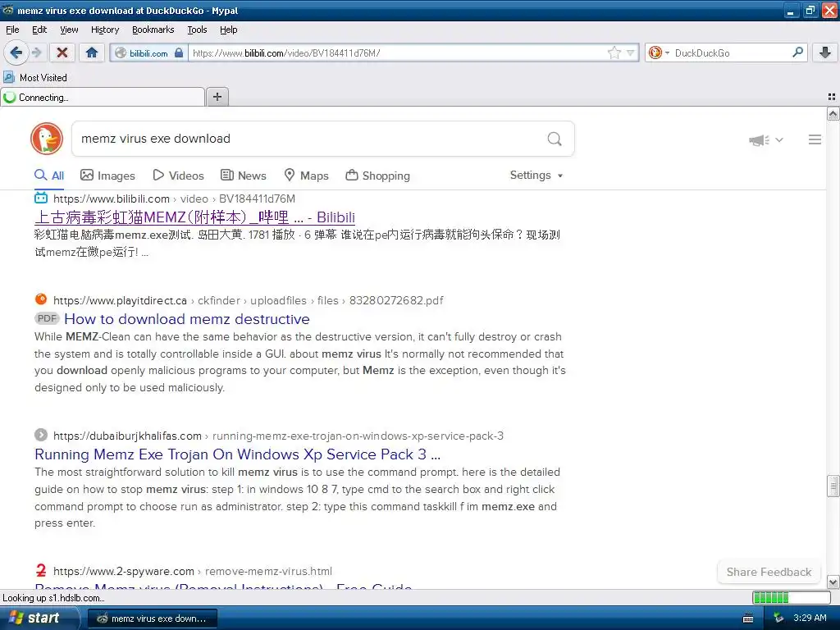Click the search bar magnifier icon

pos(797,52)
